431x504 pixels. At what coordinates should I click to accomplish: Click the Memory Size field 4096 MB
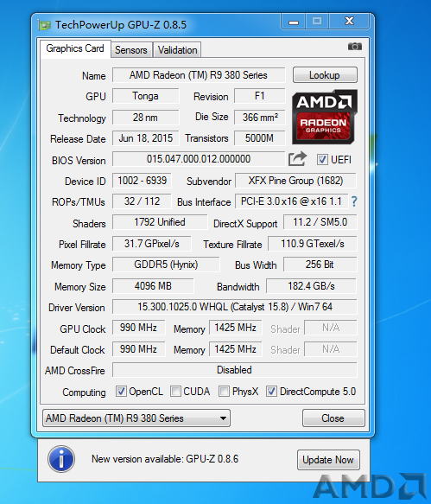153,286
